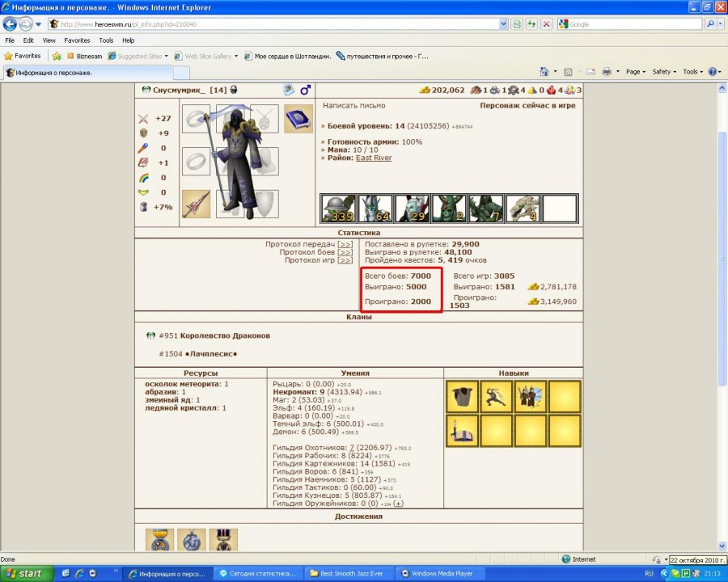728x582 pixels.
Task: Click the address bar showing heroeswm.ru URL
Action: [x=274, y=24]
